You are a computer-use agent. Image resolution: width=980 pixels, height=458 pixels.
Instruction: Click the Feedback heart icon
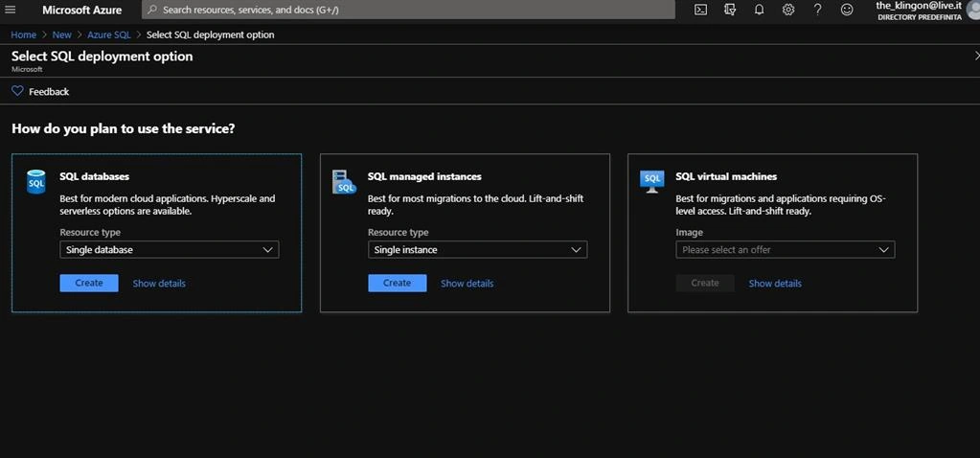[17, 91]
